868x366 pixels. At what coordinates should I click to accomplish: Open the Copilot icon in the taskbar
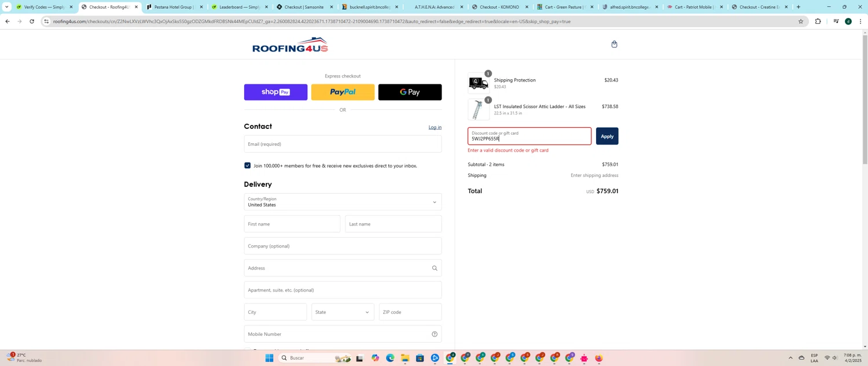[x=375, y=358]
